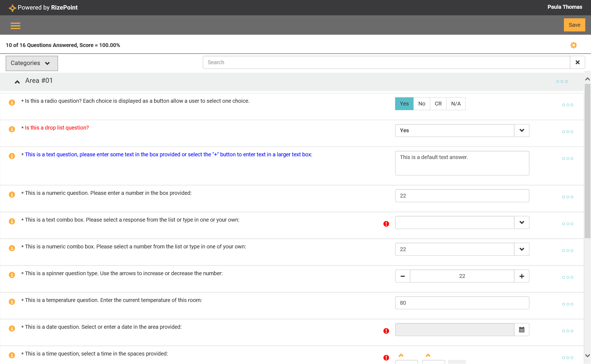Click the Paula Thomas user name

(x=564, y=7)
